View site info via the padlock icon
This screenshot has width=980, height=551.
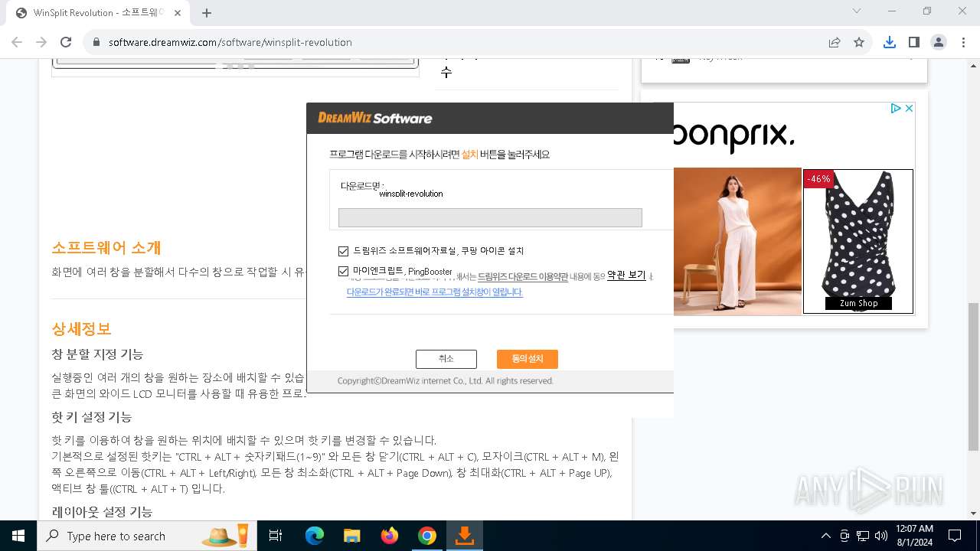96,42
